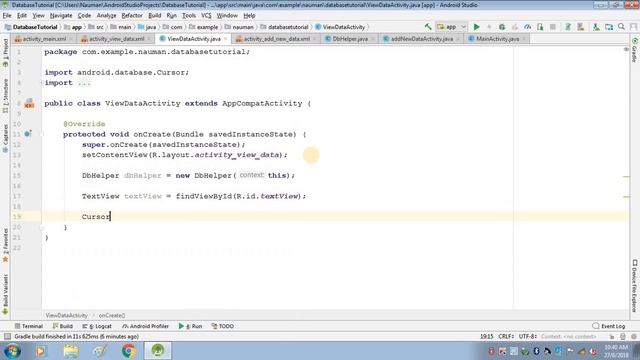Open the Analyze menu
The height and width of the screenshot is (360, 640).
[x=107, y=16]
